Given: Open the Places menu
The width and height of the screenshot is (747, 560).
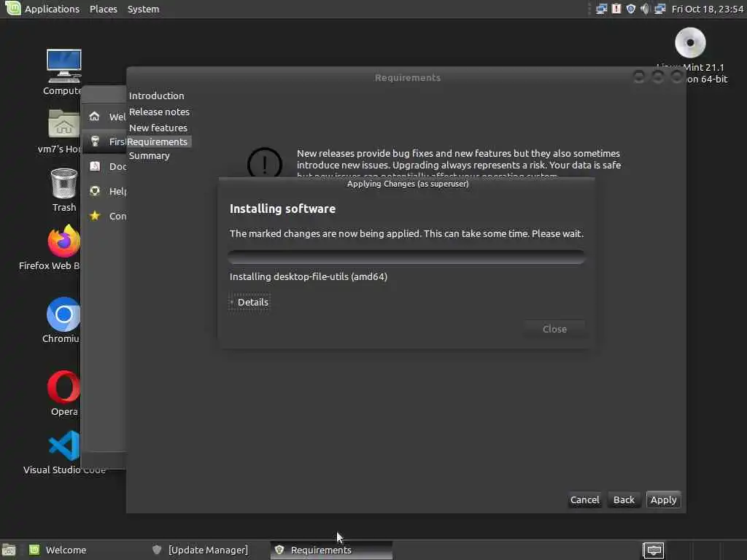Looking at the screenshot, I should (x=104, y=9).
